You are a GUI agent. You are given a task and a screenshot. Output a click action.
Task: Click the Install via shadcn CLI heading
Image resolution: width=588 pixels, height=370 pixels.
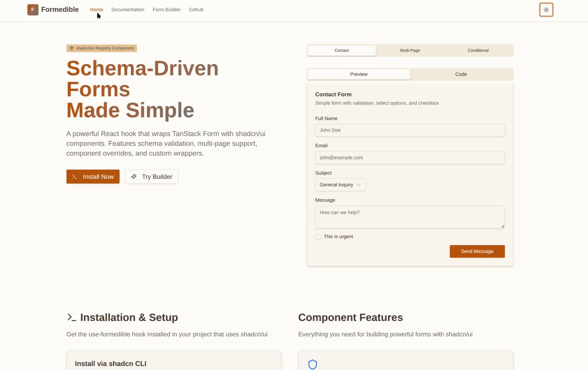click(x=111, y=364)
